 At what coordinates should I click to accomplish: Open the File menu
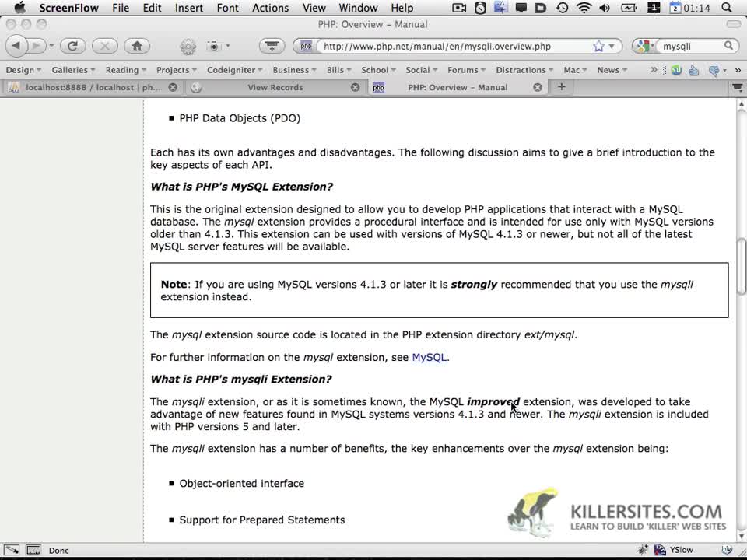121,8
